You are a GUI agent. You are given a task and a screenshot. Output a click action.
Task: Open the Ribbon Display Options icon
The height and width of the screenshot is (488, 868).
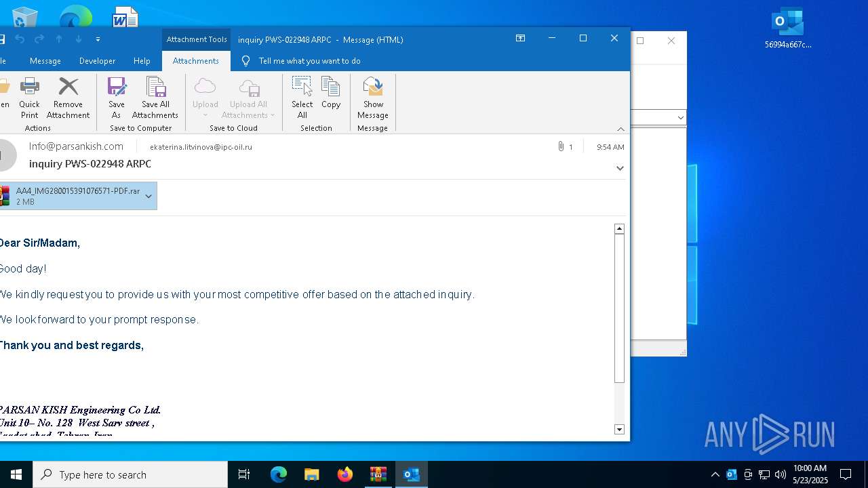tap(520, 39)
